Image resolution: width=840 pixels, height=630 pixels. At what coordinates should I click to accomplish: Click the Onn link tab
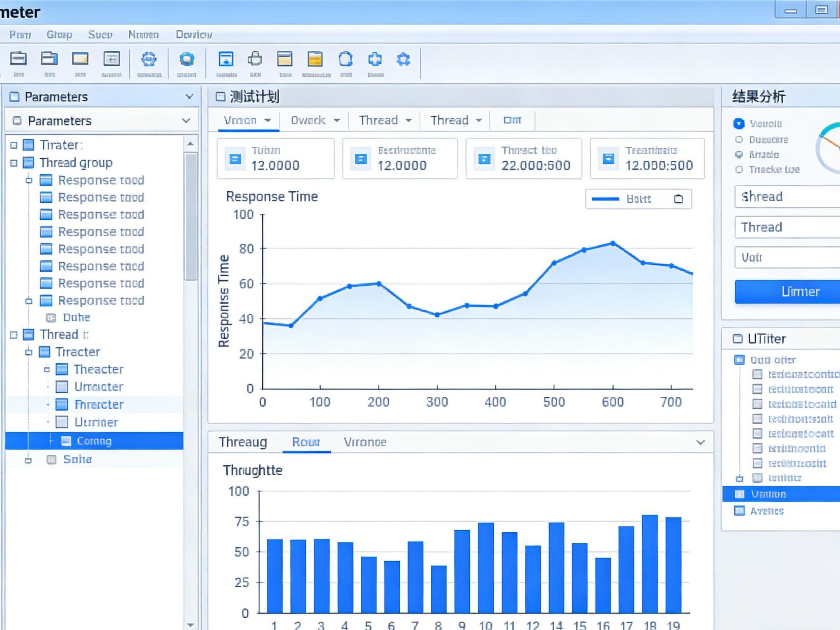coord(512,120)
